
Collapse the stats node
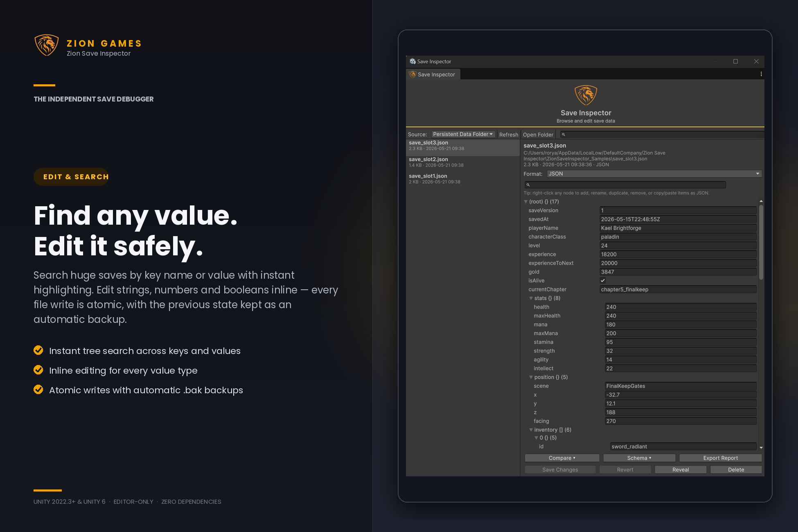point(531,298)
